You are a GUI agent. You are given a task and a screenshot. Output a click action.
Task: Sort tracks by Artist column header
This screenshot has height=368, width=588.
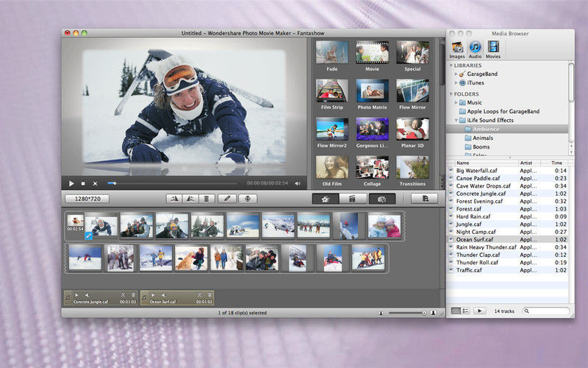(x=529, y=163)
